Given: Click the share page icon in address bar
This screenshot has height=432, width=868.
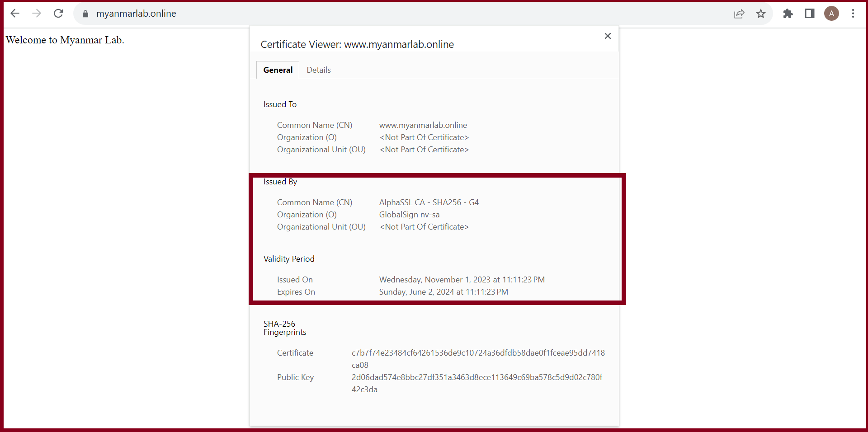Looking at the screenshot, I should (739, 14).
